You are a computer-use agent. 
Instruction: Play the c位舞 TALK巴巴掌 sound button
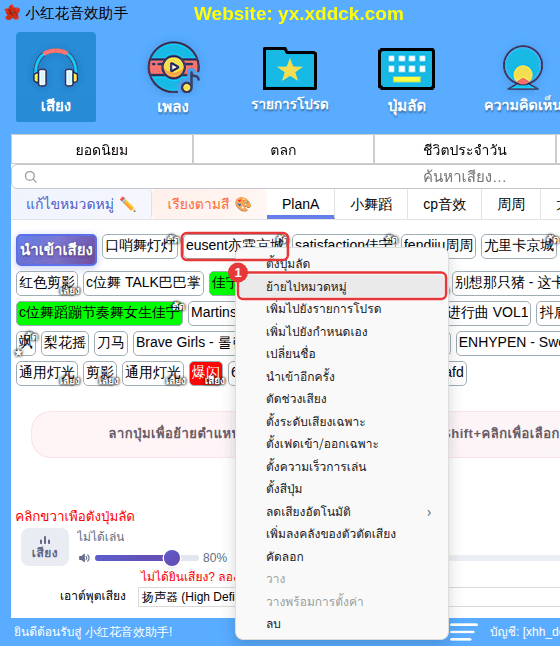[143, 283]
